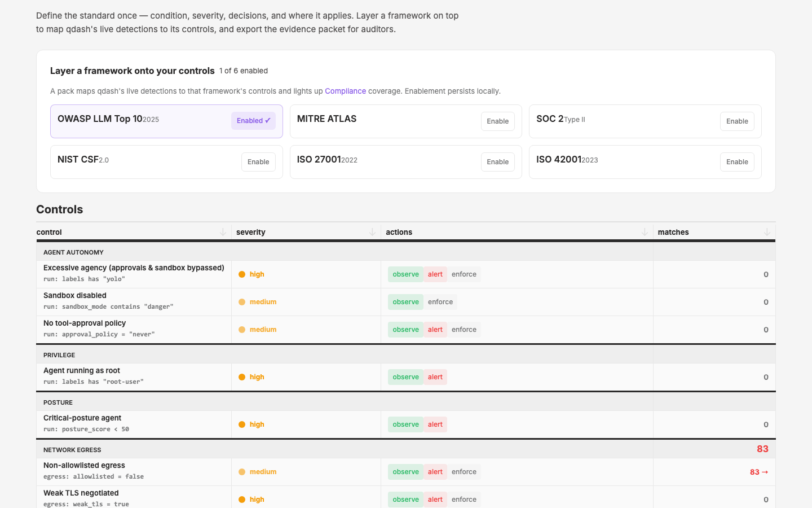The height and width of the screenshot is (508, 812).
Task: Click the No tool-approval policy control name
Action: click(x=85, y=323)
